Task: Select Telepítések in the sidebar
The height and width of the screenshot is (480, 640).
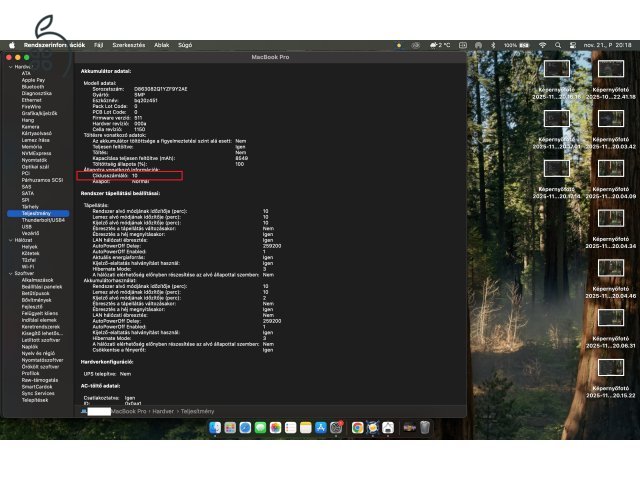Action: pos(35,400)
